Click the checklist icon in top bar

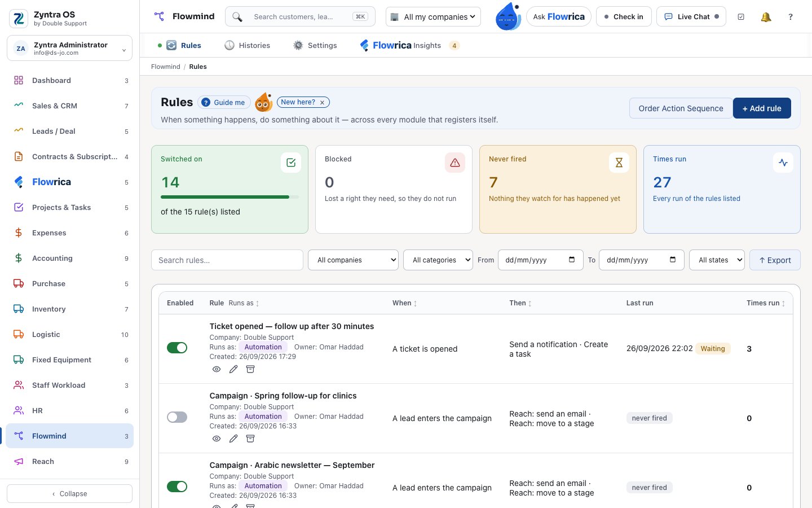click(x=741, y=17)
